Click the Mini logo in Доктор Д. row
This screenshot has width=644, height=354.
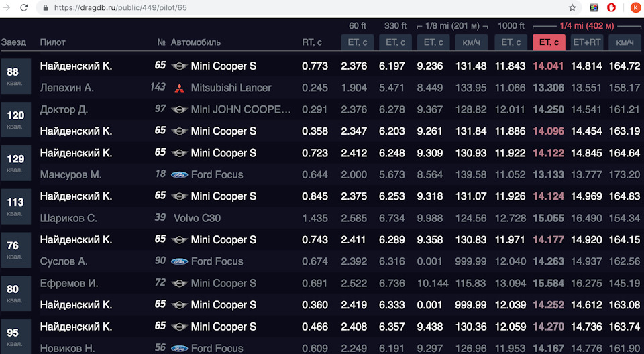click(x=179, y=109)
